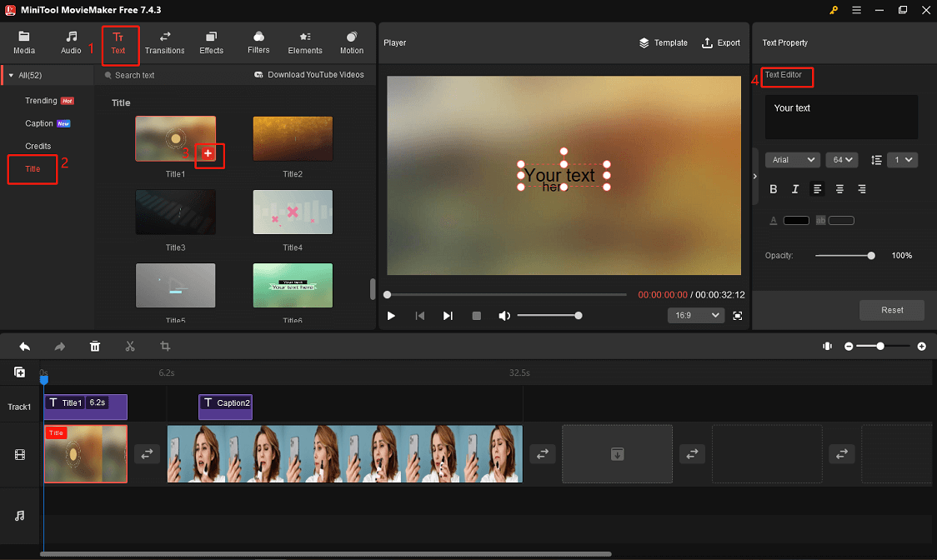Open the black text color swatch
Viewport: 937px width, 560px height.
[x=796, y=221]
